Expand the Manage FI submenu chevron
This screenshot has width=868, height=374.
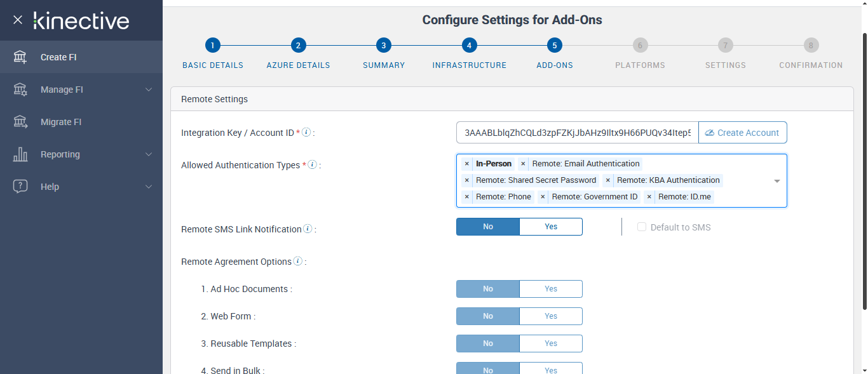point(149,90)
